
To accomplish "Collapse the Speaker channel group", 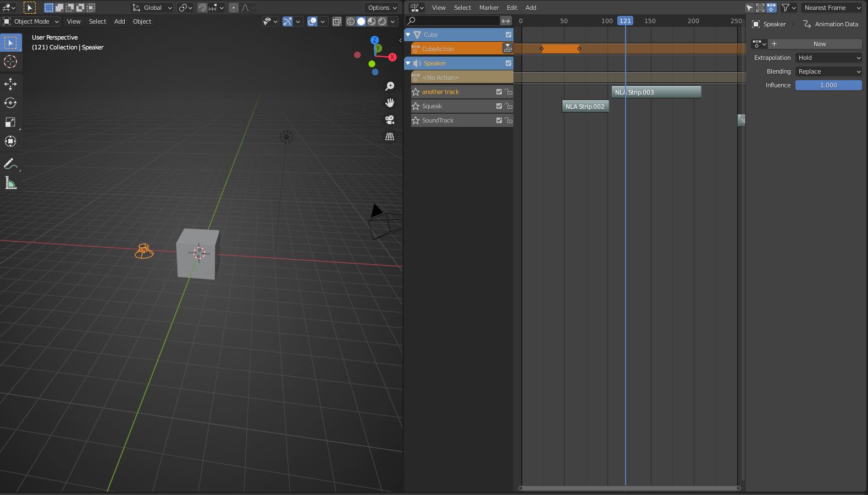I will 408,63.
